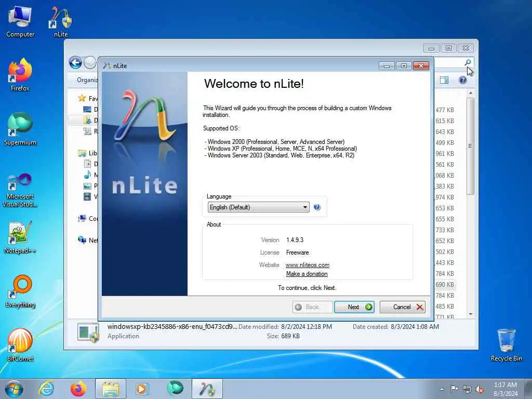
Task: Click the Explorer forward arrow button
Action: (90, 63)
